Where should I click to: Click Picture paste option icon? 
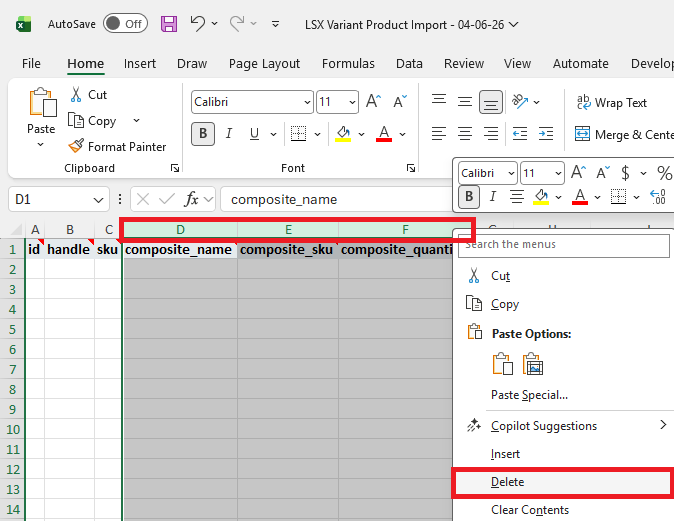pos(533,364)
